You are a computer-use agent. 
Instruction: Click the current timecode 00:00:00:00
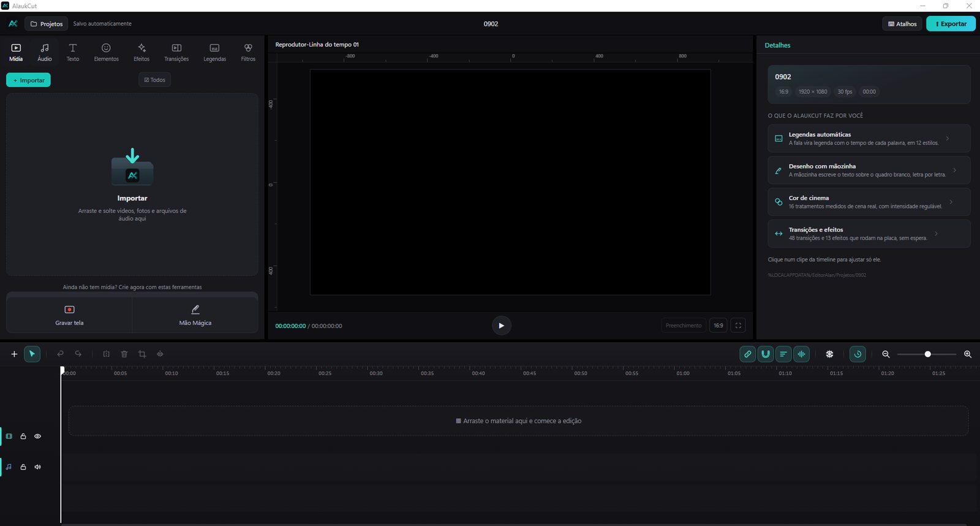coord(290,326)
